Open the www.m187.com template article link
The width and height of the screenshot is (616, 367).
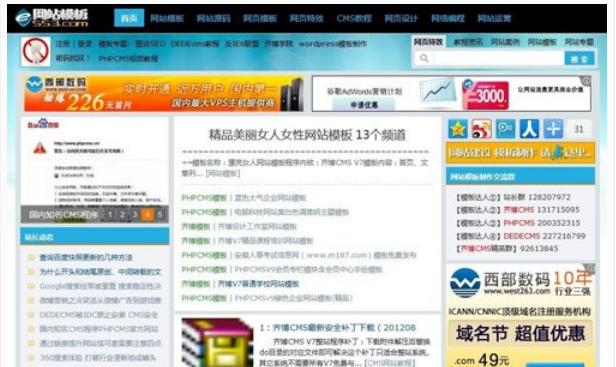[x=325, y=255]
